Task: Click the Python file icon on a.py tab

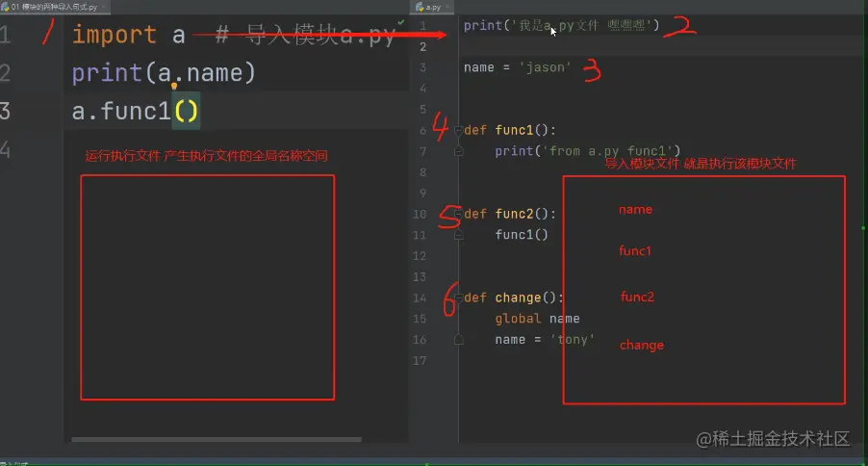Action: point(420,7)
